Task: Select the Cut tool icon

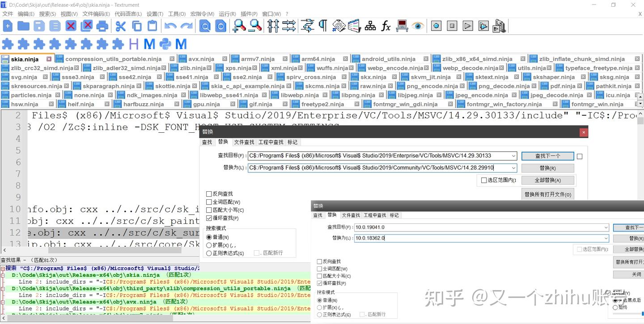Action: pos(120,25)
